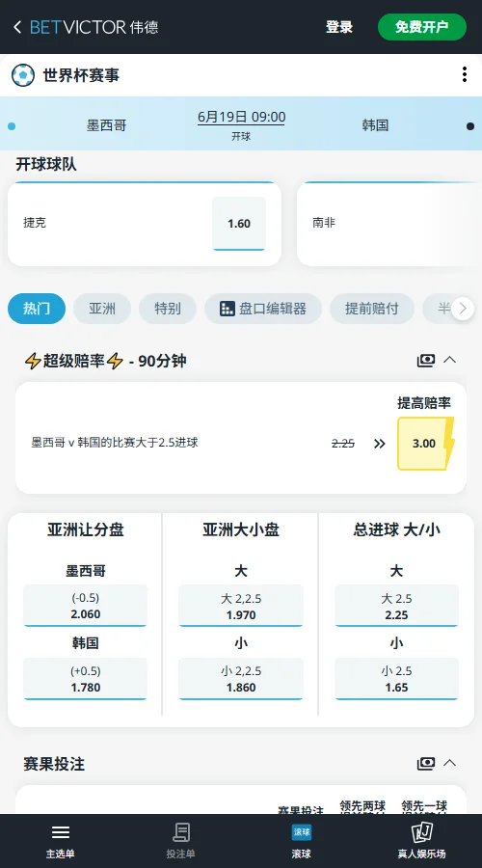Open the 真人娱乐场 live casino
This screenshot has height=868, width=482.
click(x=421, y=840)
